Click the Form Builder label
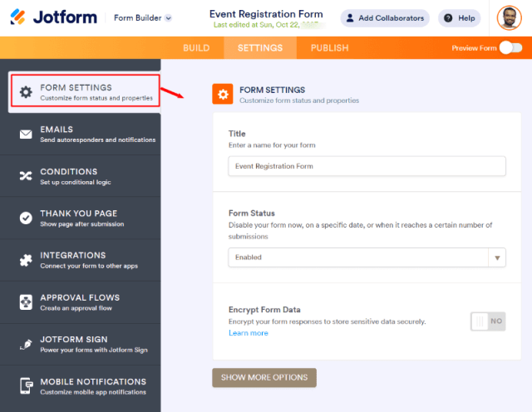The width and height of the screenshot is (532, 412). click(x=137, y=18)
